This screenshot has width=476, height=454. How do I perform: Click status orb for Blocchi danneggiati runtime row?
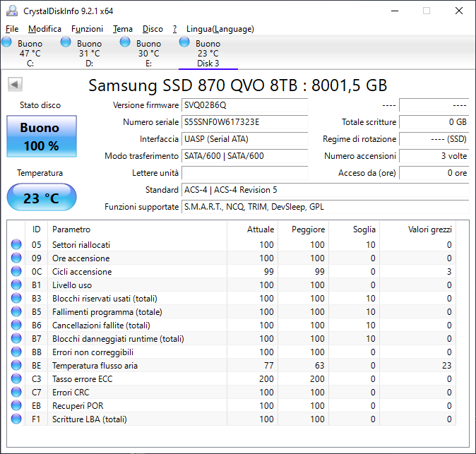click(16, 338)
